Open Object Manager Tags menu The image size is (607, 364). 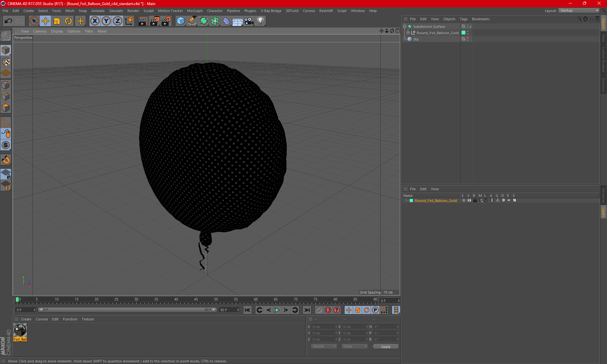point(463,19)
